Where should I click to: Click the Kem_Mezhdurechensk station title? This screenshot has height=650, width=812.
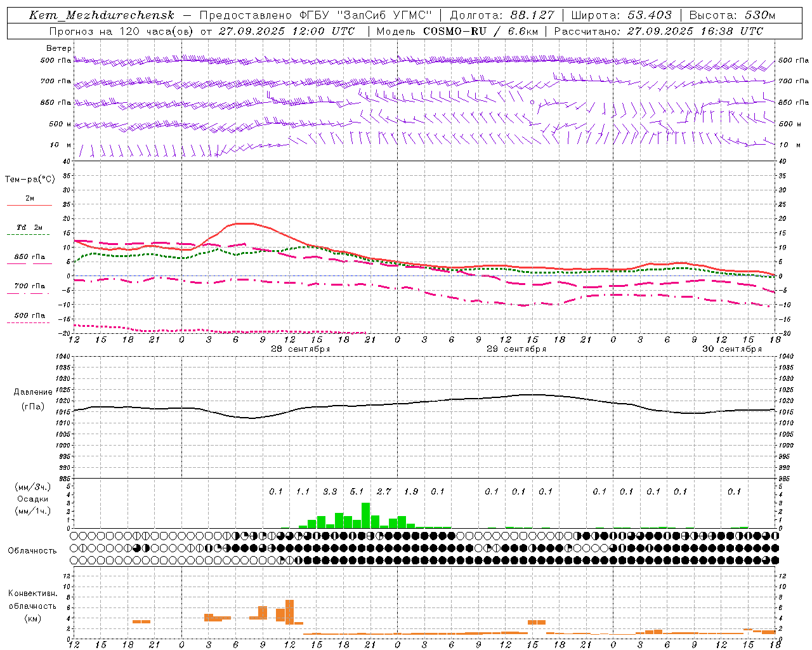[101, 15]
